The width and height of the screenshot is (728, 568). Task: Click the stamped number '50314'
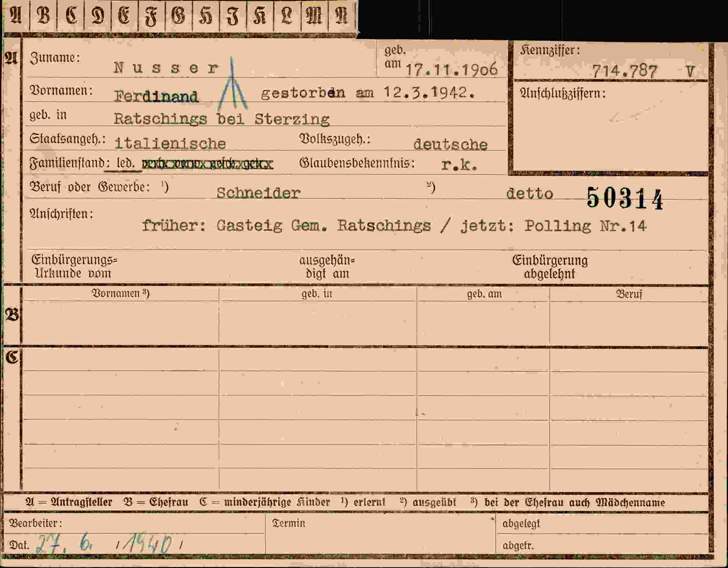(625, 198)
